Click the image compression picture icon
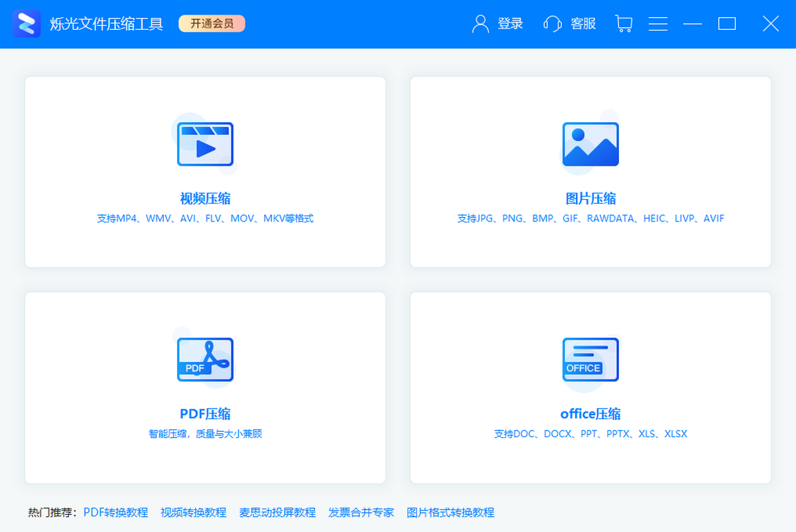796x532 pixels. pyautogui.click(x=590, y=143)
